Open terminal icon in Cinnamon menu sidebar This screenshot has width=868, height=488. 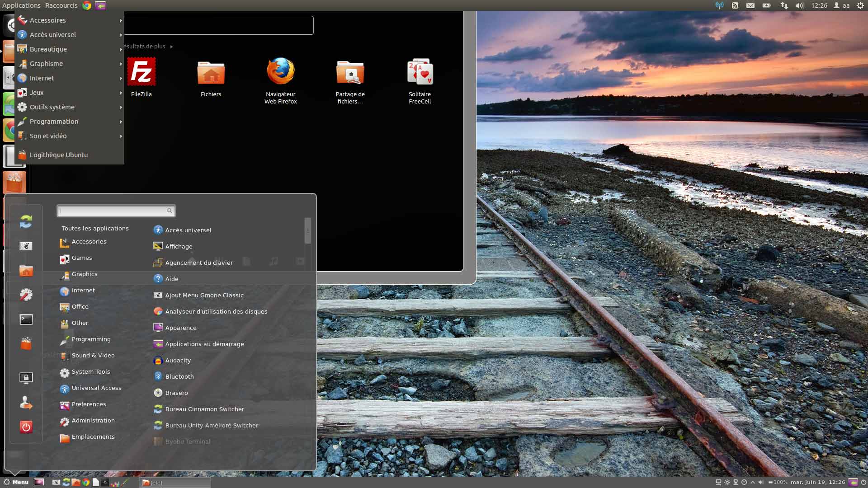coord(26,319)
